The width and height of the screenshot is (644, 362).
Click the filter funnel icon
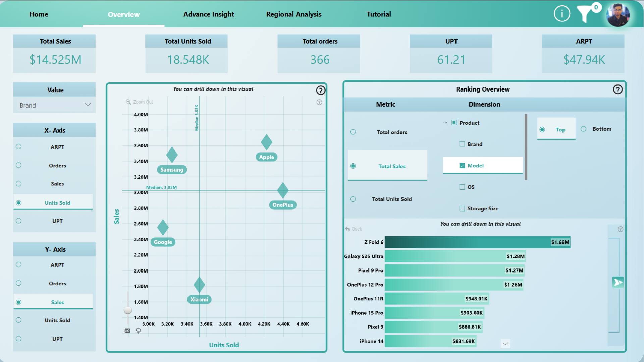point(584,14)
